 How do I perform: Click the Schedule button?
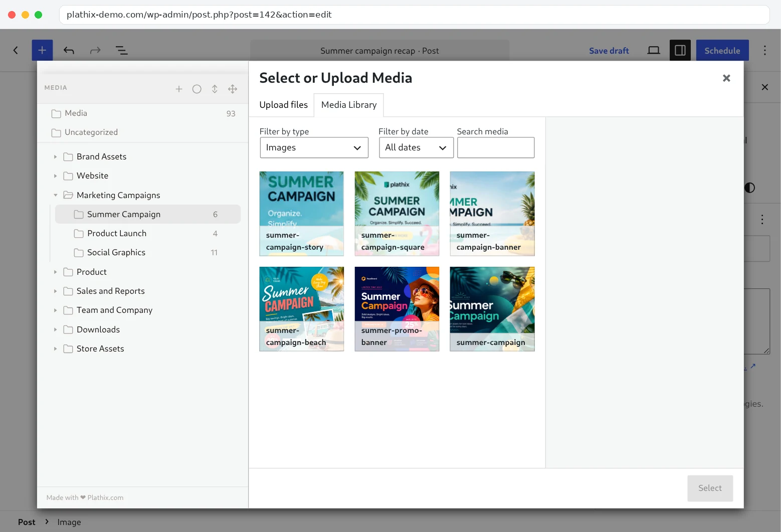(x=722, y=50)
